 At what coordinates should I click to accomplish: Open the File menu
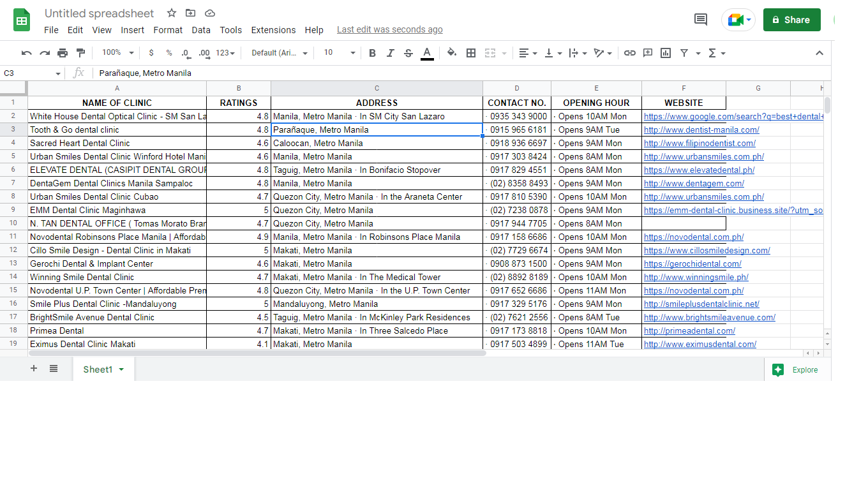[x=51, y=30]
